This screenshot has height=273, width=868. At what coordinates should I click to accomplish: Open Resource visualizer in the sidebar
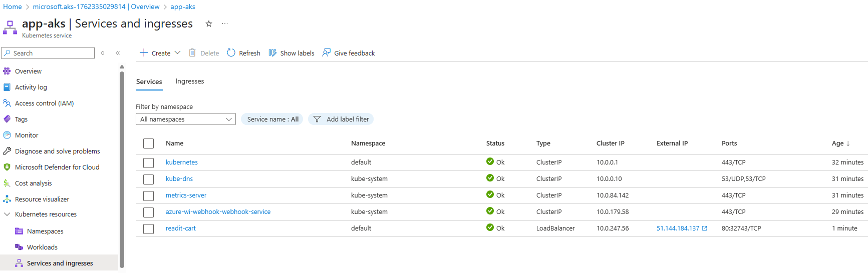(x=42, y=199)
